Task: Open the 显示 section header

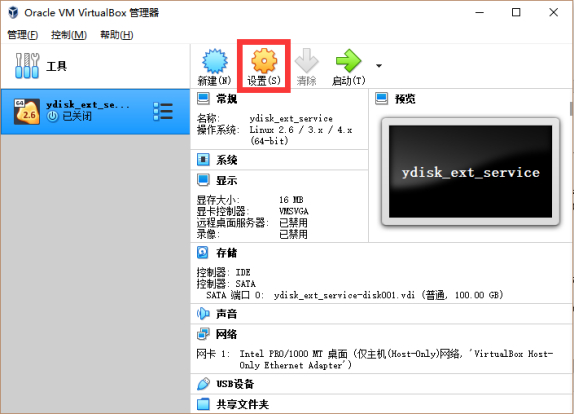Action: 227,180
